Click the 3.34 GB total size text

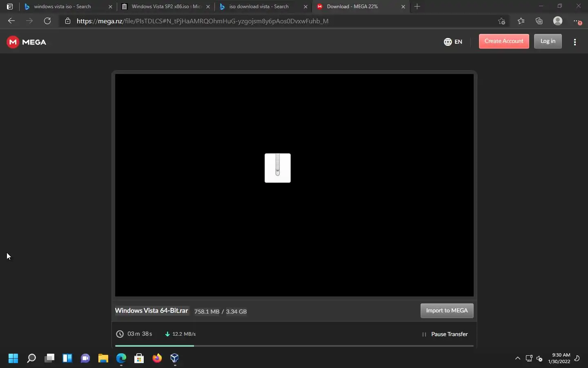click(x=236, y=312)
